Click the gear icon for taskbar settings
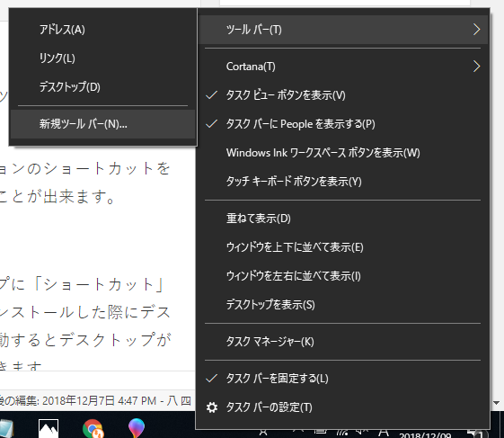The width and height of the screenshot is (504, 438). 211,407
